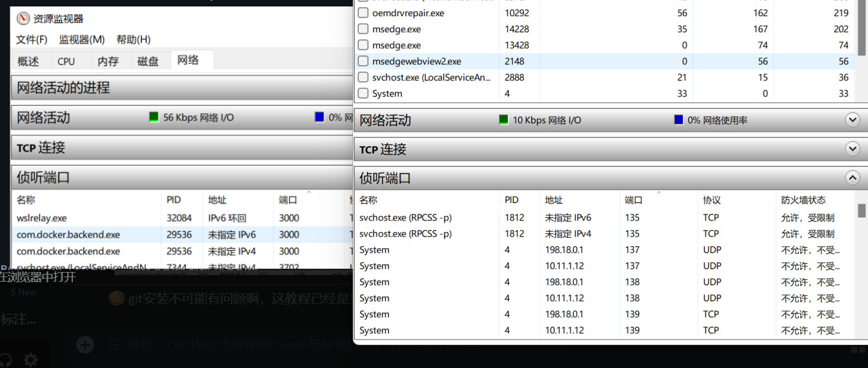Click the green 10 Kbps network I/O indicator

[x=504, y=120]
